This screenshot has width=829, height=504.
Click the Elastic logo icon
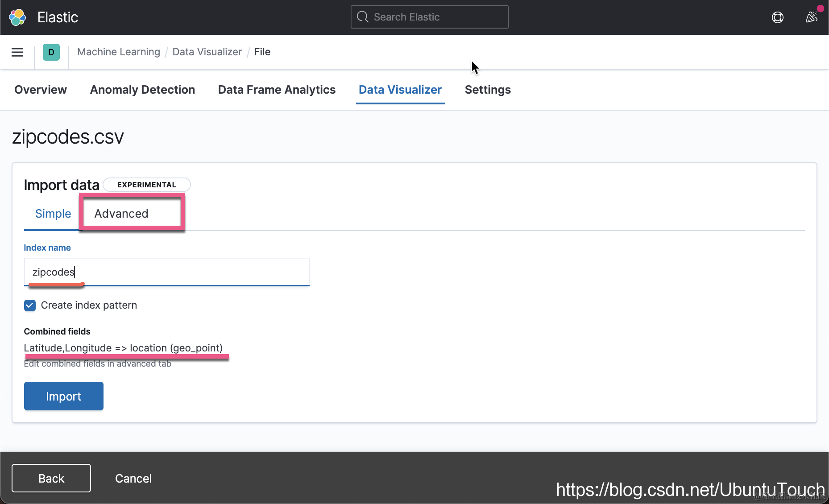(17, 17)
